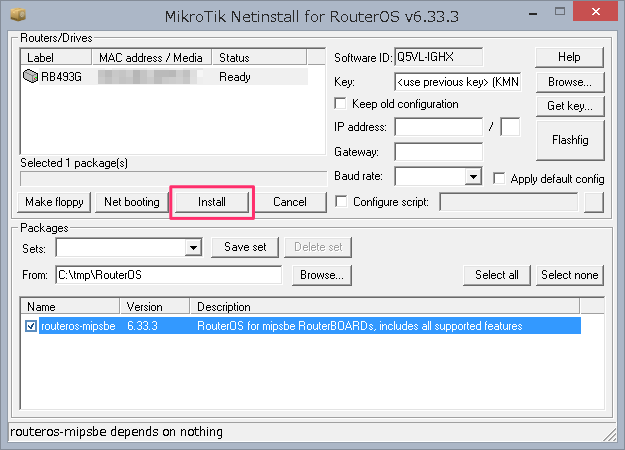Image resolution: width=625 pixels, height=450 pixels.
Task: Click the 6.33.3 version cell
Action: tap(142, 326)
